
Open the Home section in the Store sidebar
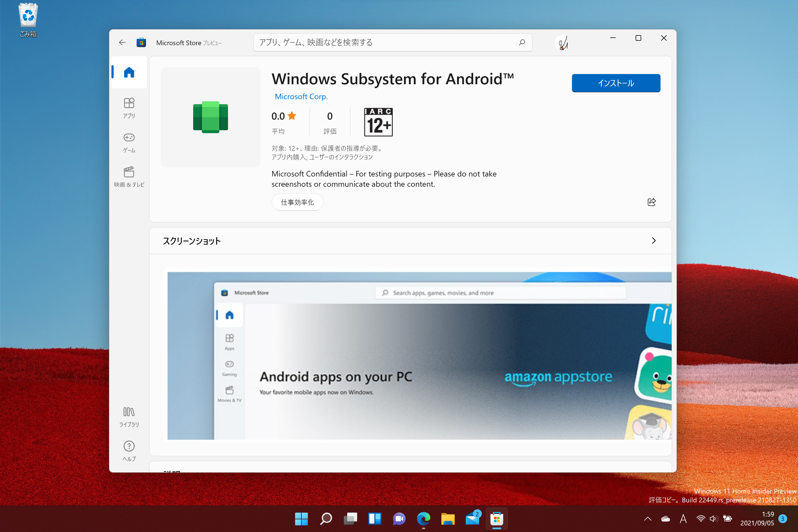pos(129,72)
